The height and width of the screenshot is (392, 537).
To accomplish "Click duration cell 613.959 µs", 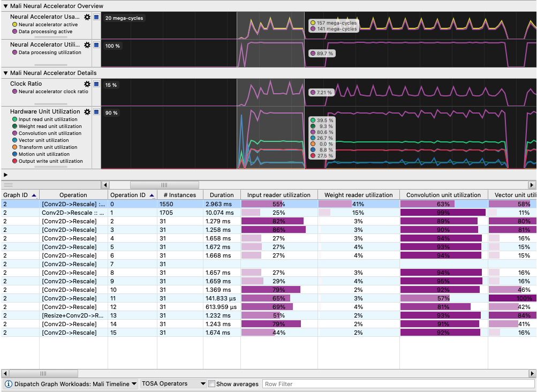I will (x=222, y=307).
